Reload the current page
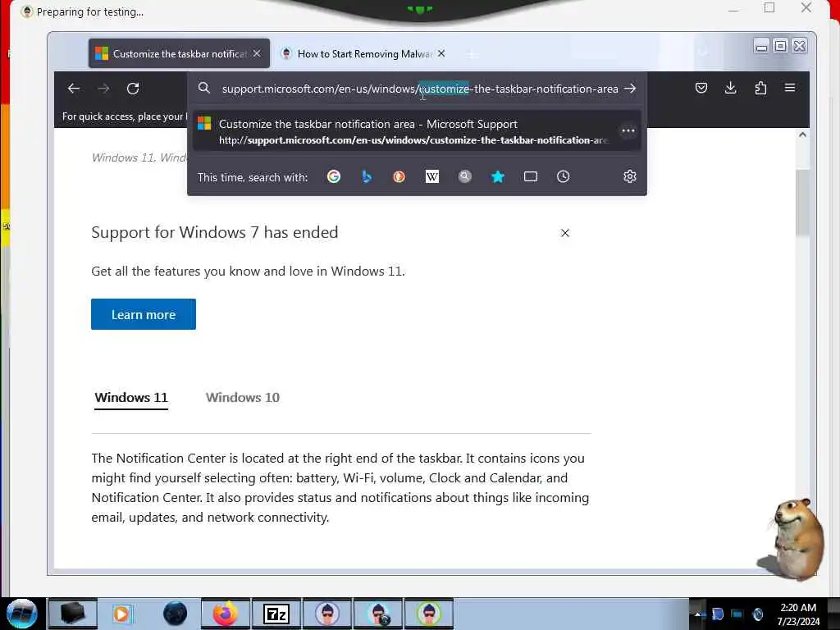Screen dimensions: 840x630 pyautogui.click(x=133, y=89)
